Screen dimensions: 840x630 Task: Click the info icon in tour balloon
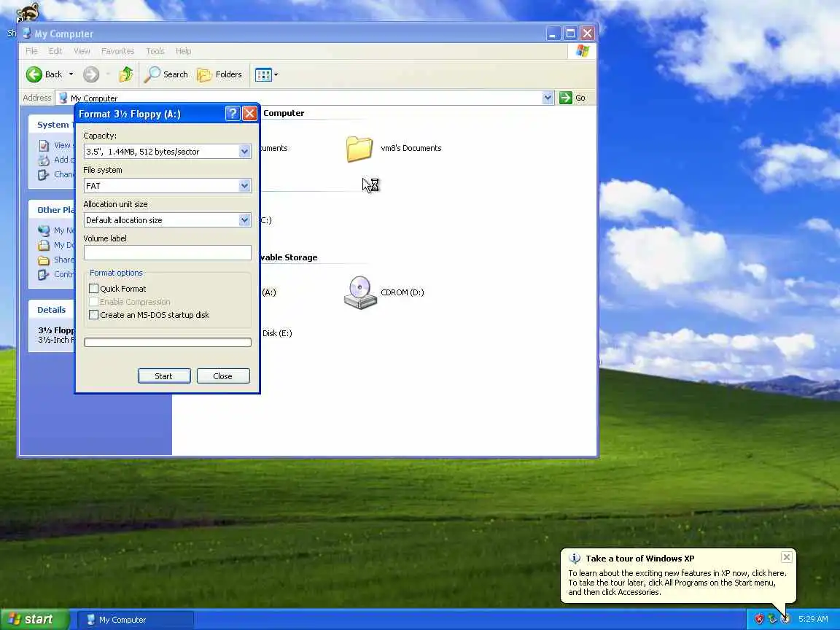point(575,559)
